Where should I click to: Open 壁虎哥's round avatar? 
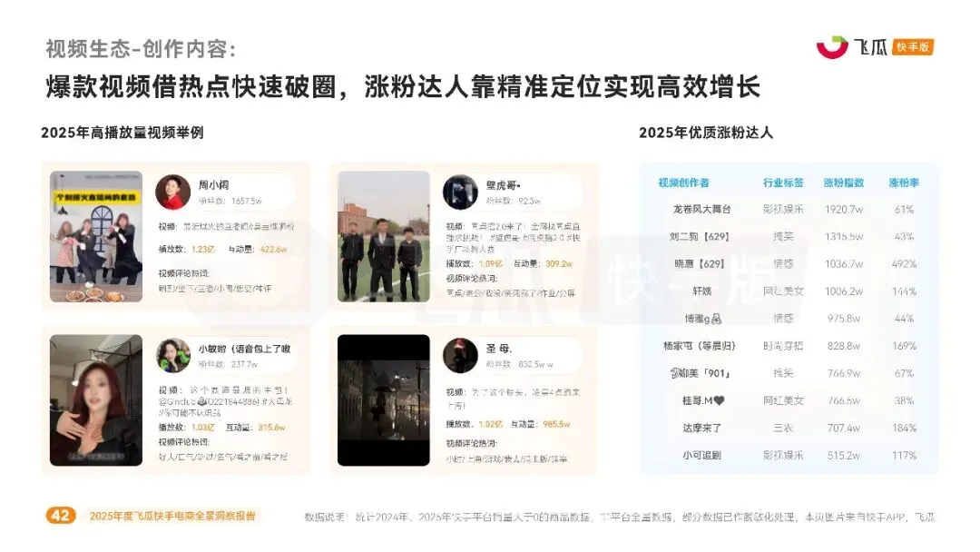click(460, 192)
